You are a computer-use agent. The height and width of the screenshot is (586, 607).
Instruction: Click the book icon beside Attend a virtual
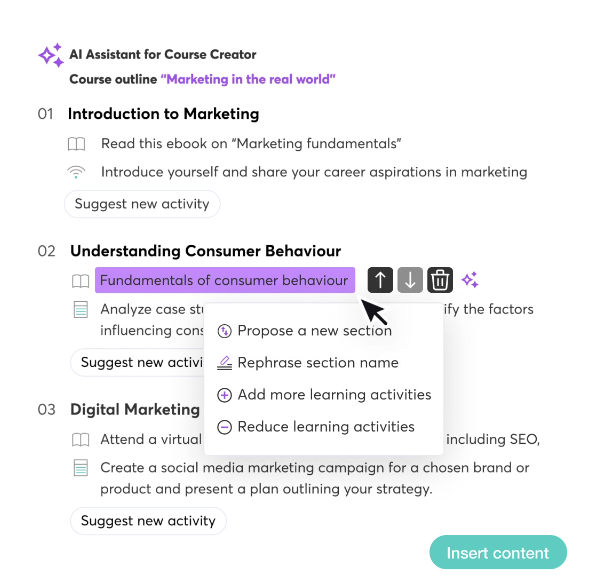tap(80, 440)
